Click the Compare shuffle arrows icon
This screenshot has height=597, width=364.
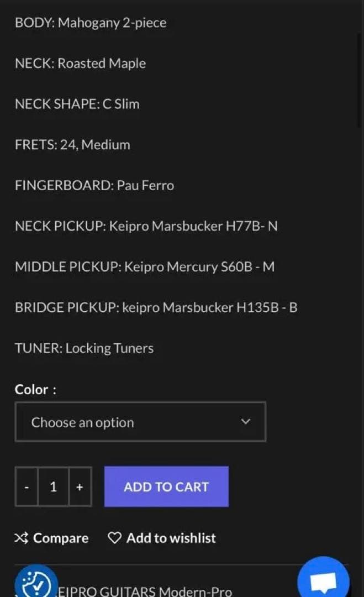click(21, 538)
